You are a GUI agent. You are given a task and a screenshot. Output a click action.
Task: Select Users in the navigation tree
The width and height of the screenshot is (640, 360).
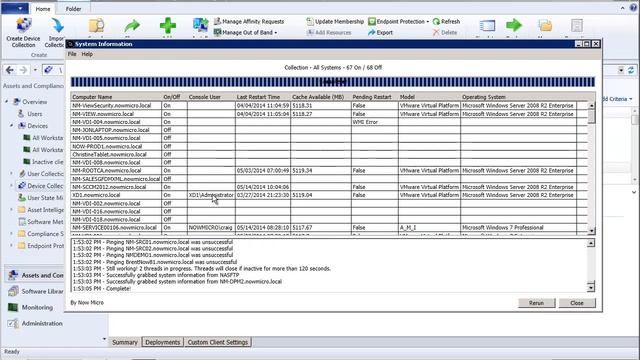pyautogui.click(x=35, y=114)
